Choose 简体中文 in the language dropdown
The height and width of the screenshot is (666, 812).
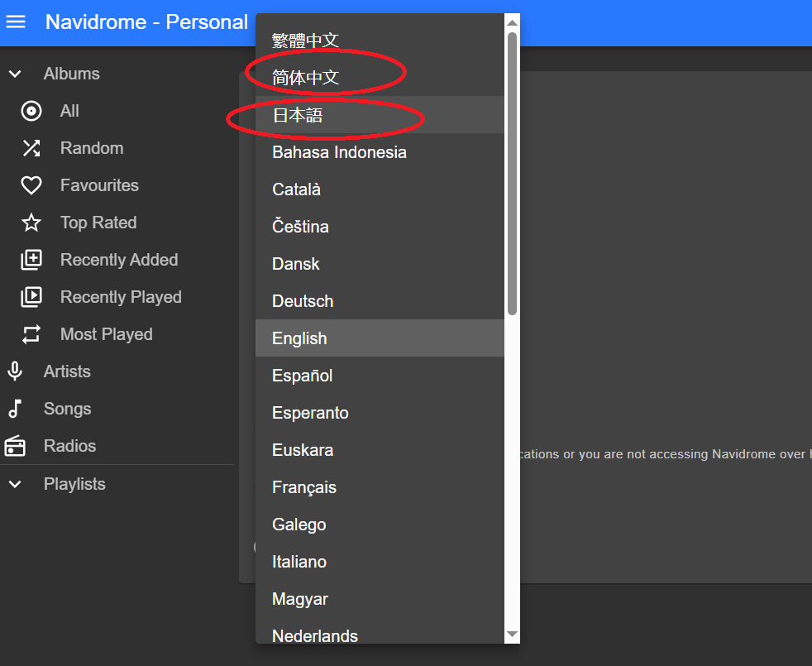pyautogui.click(x=306, y=78)
